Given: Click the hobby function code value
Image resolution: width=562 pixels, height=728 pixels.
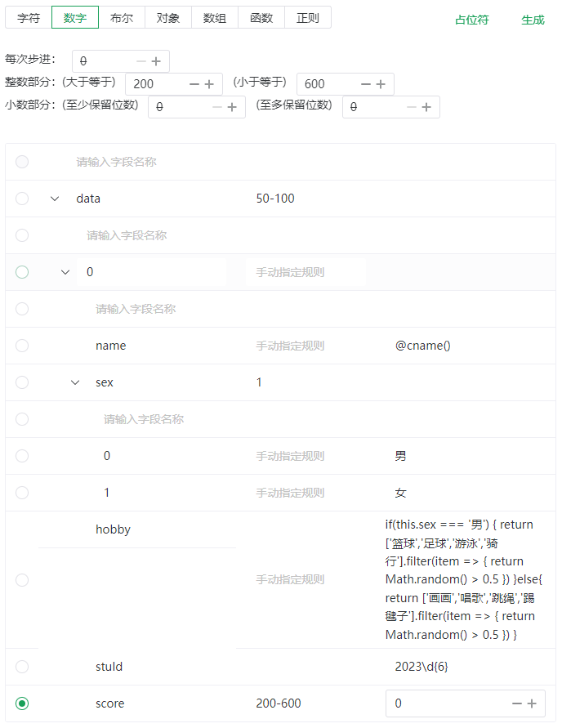Looking at the screenshot, I should point(464,579).
